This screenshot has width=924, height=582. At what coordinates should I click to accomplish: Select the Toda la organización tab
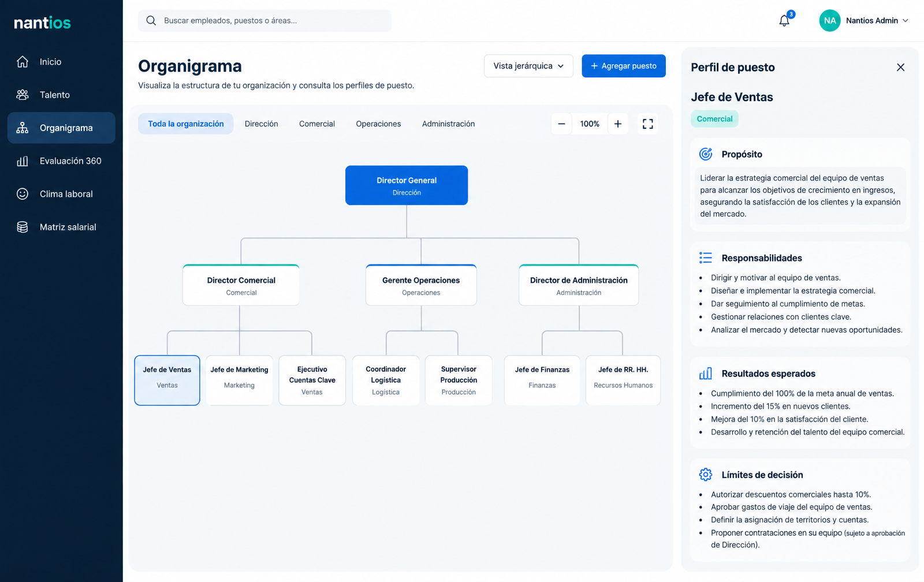pos(185,124)
